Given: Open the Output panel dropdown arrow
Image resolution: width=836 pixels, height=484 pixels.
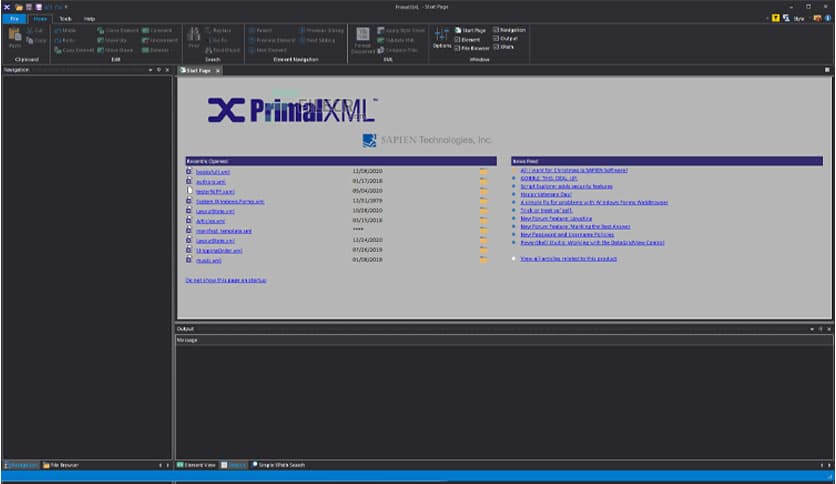Looking at the screenshot, I should coord(812,329).
